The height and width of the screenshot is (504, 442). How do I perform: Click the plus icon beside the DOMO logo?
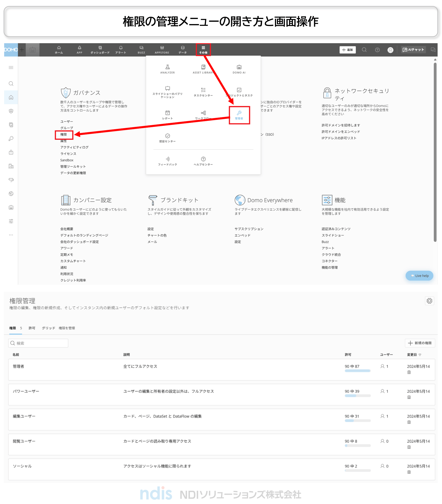click(x=22, y=50)
